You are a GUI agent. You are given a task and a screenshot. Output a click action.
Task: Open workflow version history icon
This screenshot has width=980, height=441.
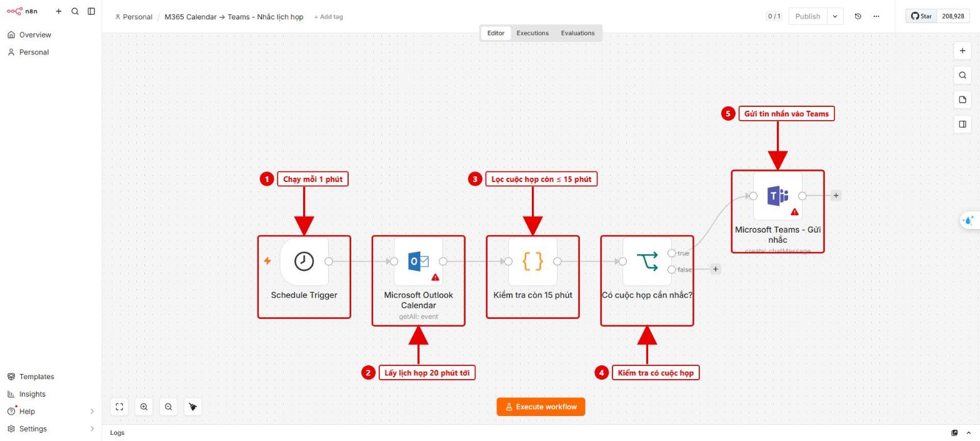pos(857,16)
